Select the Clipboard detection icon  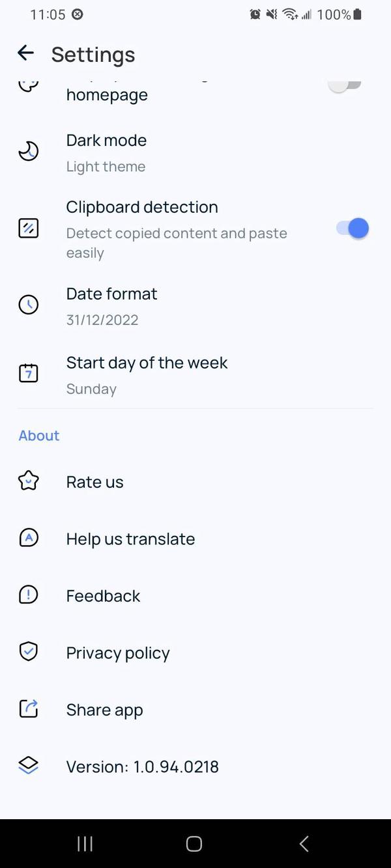[x=28, y=228]
